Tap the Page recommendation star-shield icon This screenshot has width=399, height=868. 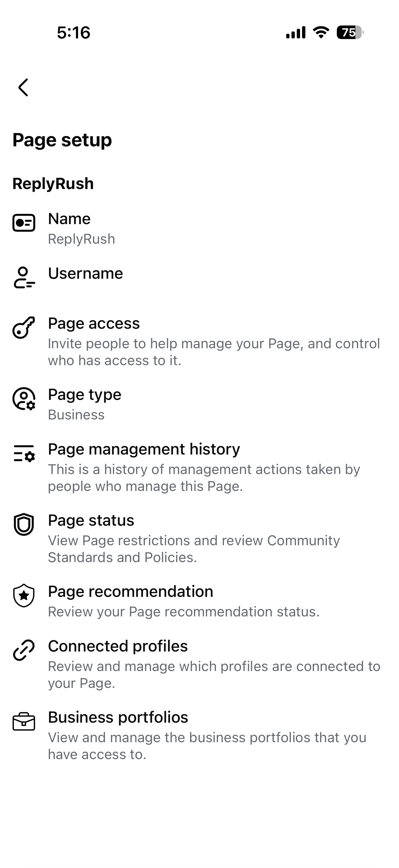coord(23,596)
